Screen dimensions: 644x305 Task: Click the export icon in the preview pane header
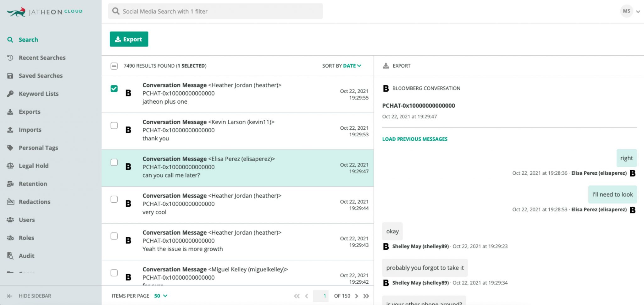pyautogui.click(x=386, y=66)
